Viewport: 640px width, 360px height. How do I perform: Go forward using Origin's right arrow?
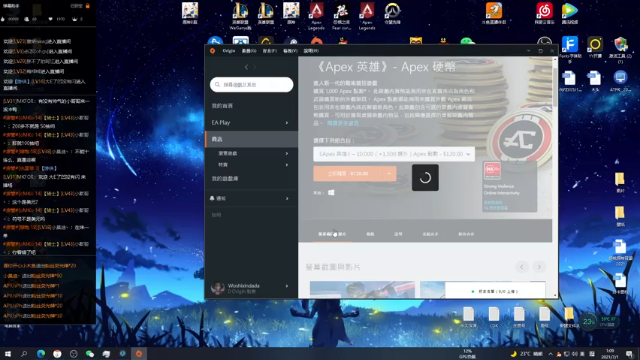255,67
